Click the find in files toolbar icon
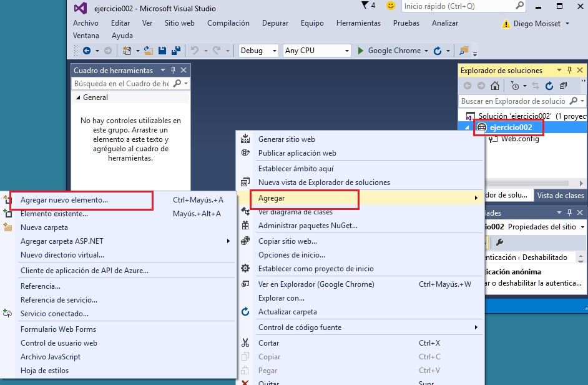The image size is (588, 385). click(464, 51)
